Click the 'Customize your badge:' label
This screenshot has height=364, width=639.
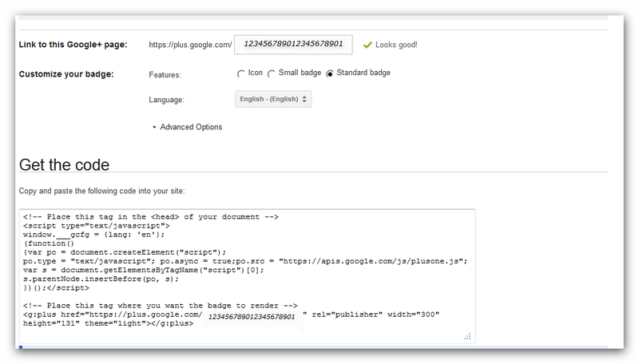[x=66, y=74]
